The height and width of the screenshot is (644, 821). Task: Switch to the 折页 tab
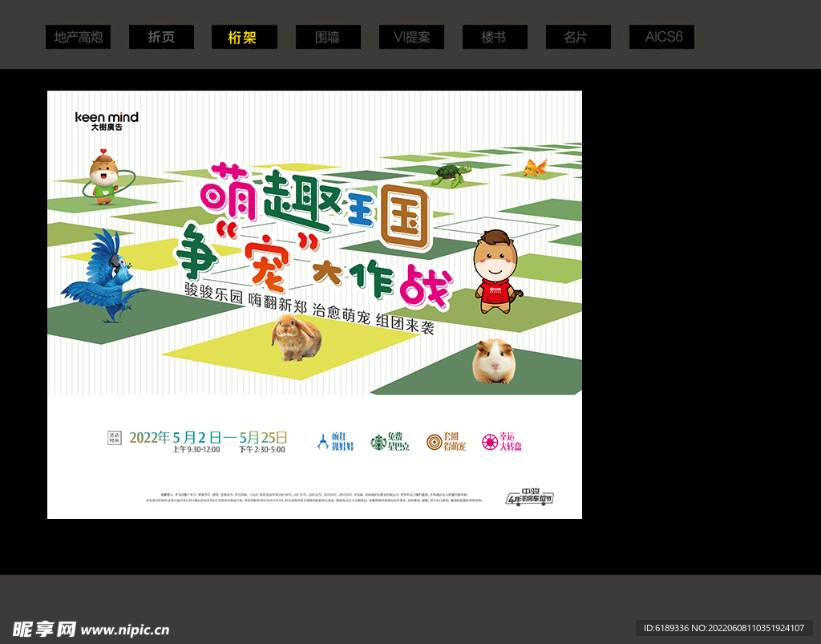[x=161, y=37]
